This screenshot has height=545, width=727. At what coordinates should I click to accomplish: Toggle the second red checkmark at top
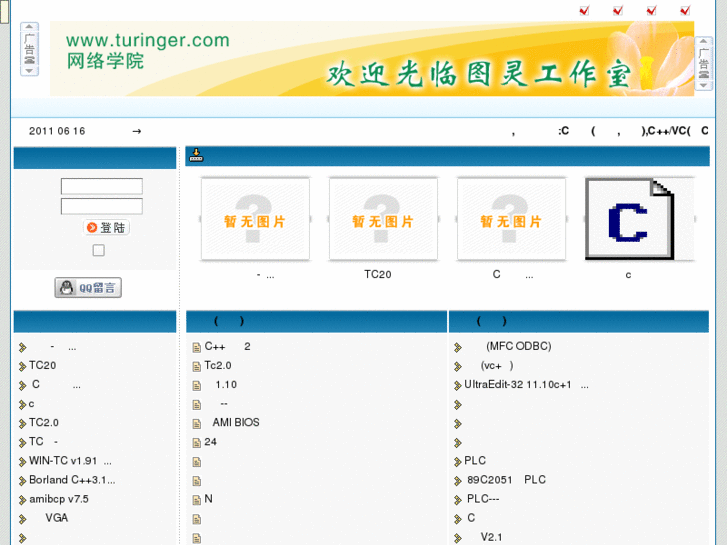coord(618,10)
